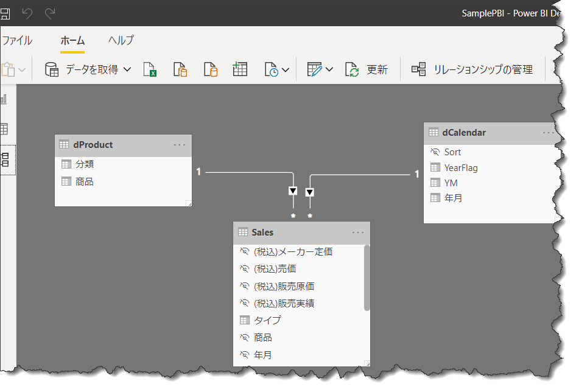Open the dProduct table options menu
The height and width of the screenshot is (392, 579).
[180, 145]
